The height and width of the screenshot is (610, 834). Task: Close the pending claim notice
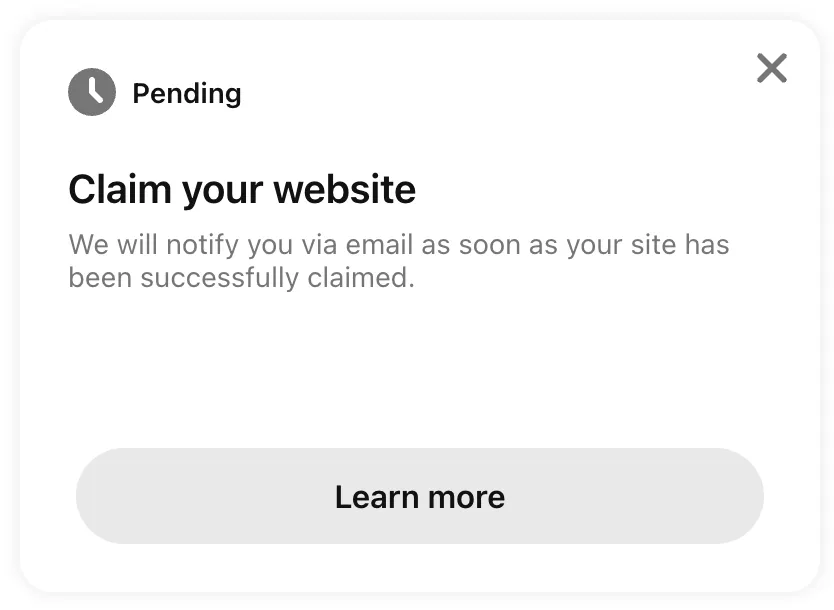point(771,68)
